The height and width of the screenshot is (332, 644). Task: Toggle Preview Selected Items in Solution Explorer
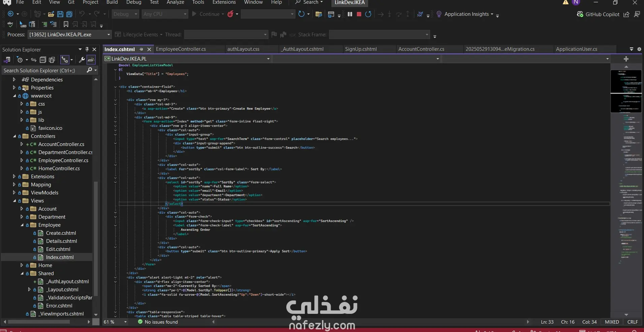[91, 60]
